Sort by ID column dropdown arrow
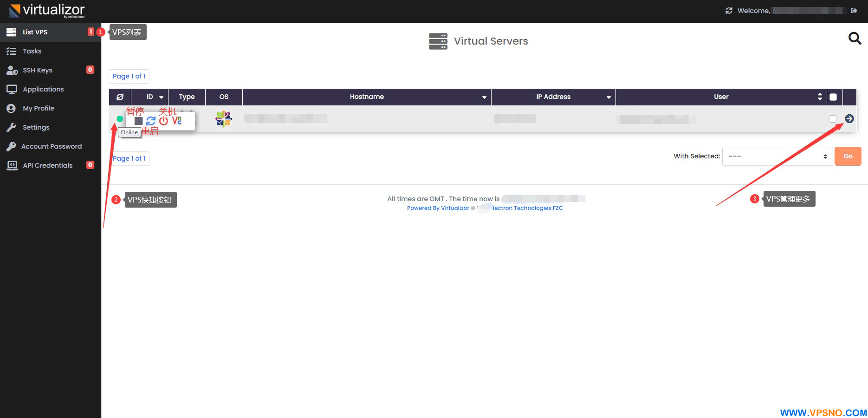Image resolution: width=868 pixels, height=418 pixels. pyautogui.click(x=162, y=97)
